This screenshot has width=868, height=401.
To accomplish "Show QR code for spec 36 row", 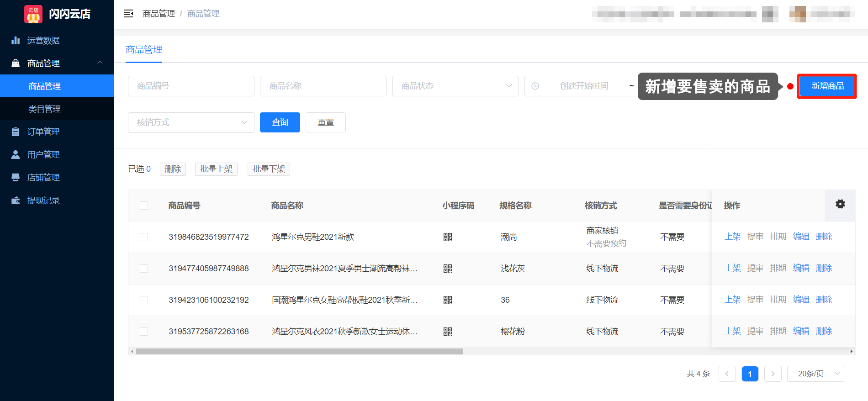I will [x=448, y=300].
